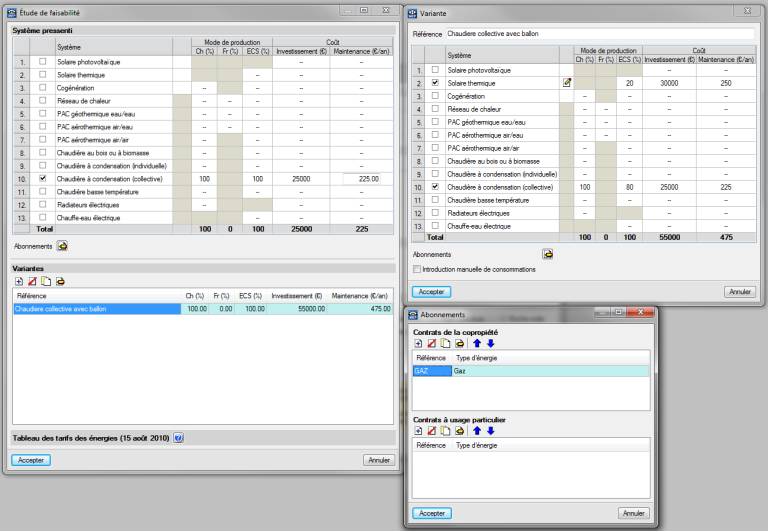This screenshot has width=768, height=531.
Task: Click Accepter in Abonnements window
Action: tap(432, 513)
